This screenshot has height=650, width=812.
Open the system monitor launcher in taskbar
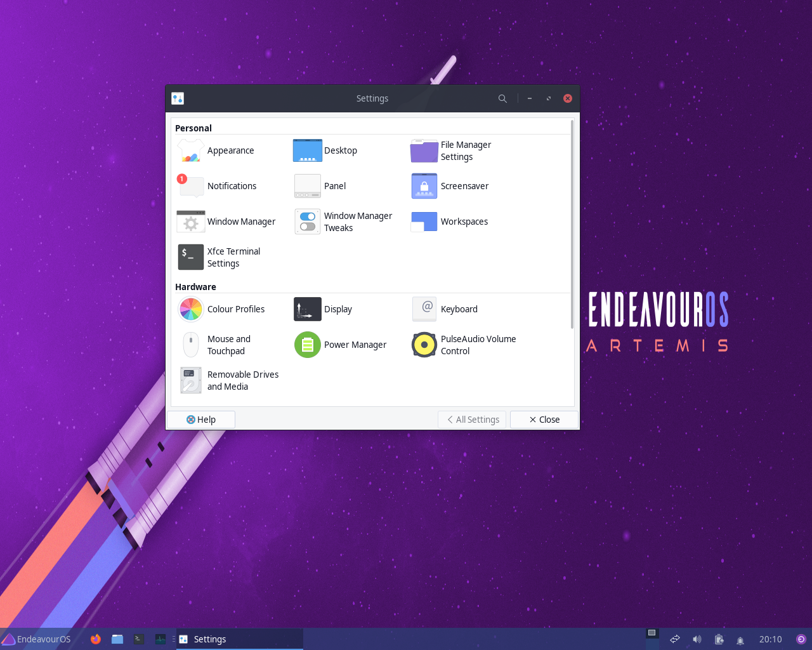[160, 639]
